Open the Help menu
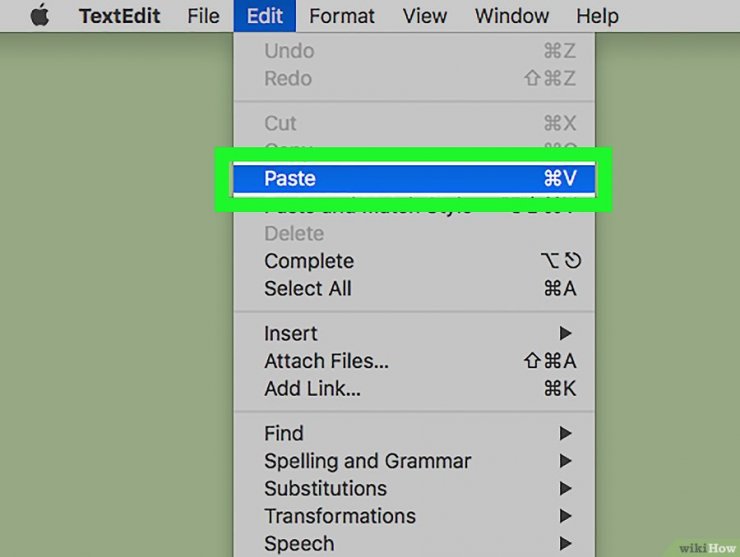The height and width of the screenshot is (557, 740). tap(597, 16)
